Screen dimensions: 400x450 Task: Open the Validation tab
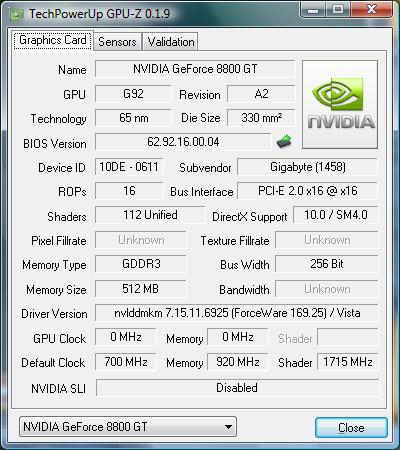click(x=171, y=42)
